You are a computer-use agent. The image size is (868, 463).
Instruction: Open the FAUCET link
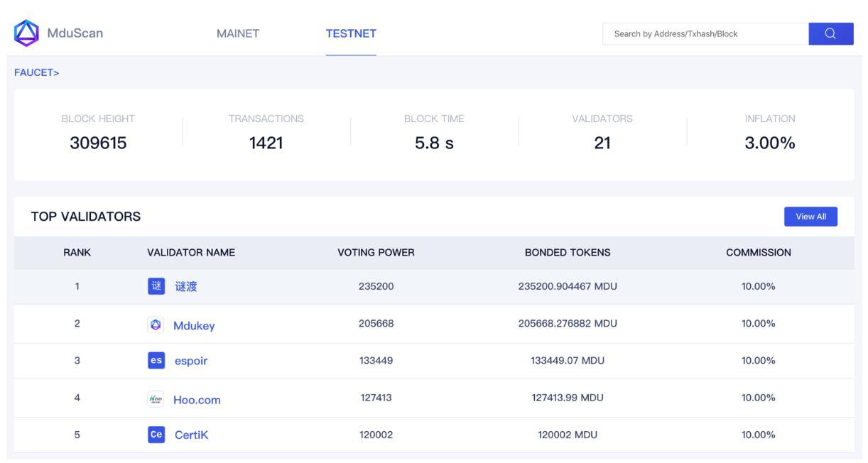36,72
